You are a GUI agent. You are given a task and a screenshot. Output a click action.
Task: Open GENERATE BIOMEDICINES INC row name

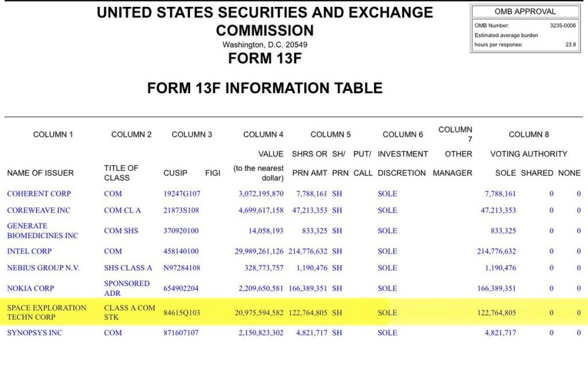click(x=42, y=231)
